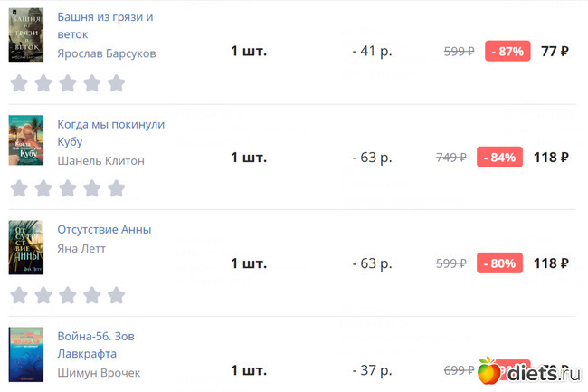Click the -87% discount badge
This screenshot has width=588, height=392.
click(x=507, y=51)
